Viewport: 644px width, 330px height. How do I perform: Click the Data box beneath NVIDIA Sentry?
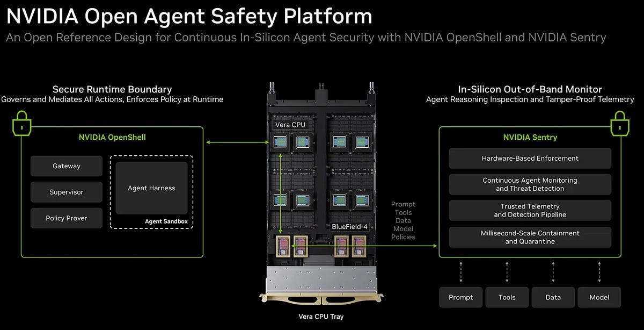tap(553, 297)
